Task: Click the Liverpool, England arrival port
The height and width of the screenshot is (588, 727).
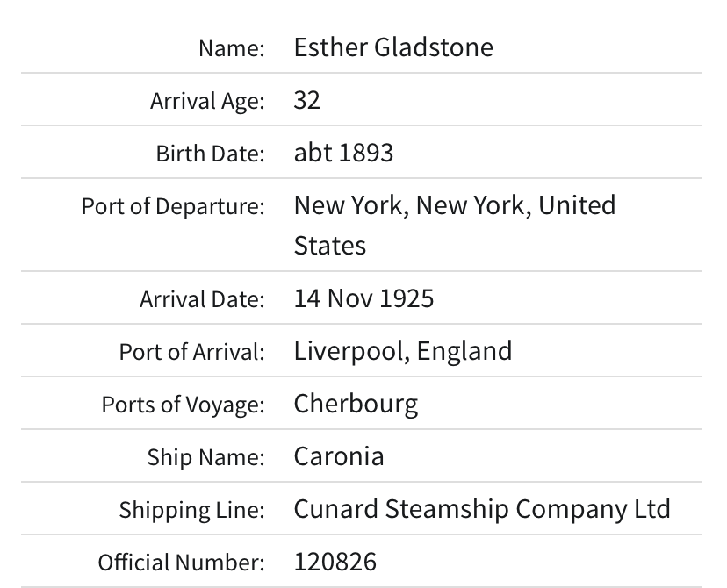Action: 402,351
